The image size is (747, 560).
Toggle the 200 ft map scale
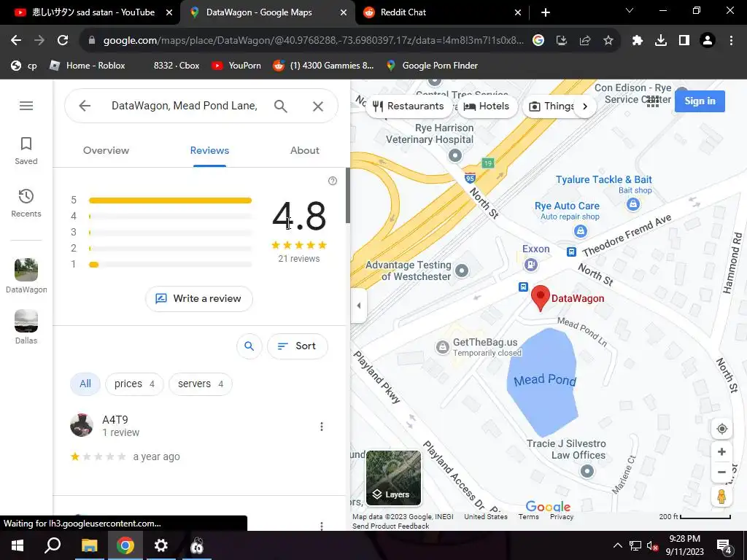(x=694, y=517)
